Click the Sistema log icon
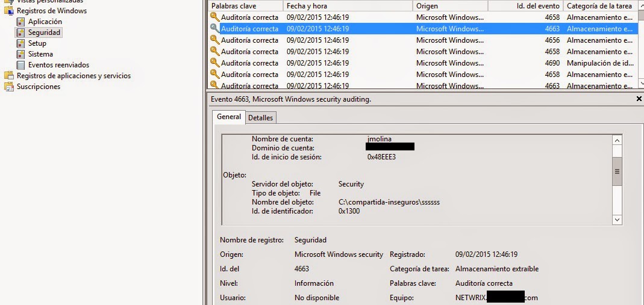The height and width of the screenshot is (305, 644). click(21, 54)
